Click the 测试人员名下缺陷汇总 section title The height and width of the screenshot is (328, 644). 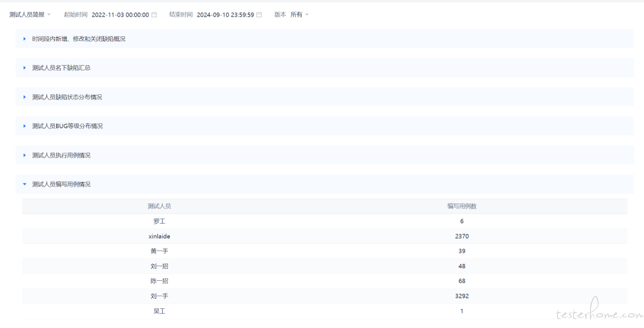(x=61, y=68)
